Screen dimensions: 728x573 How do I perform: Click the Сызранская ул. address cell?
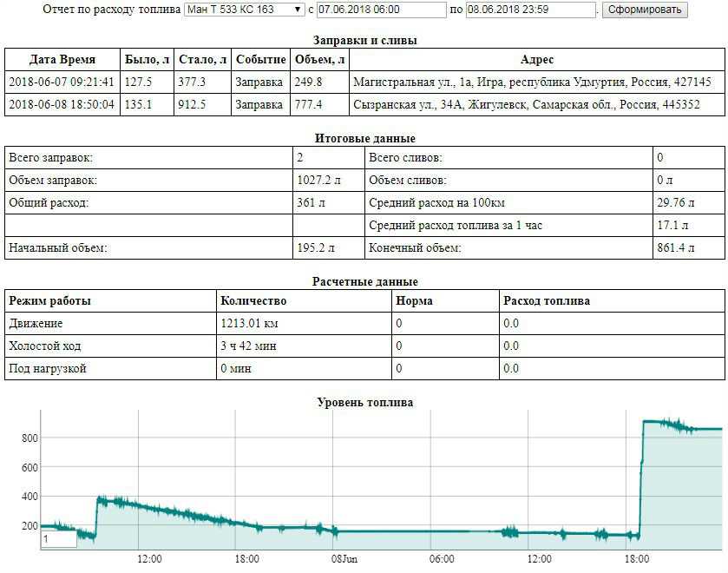[x=526, y=104]
